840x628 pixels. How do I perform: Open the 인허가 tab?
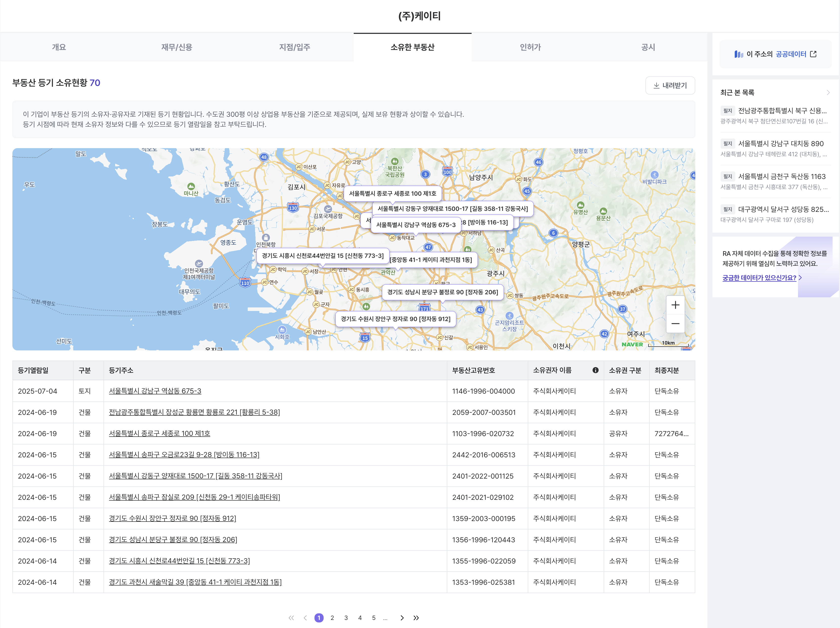pyautogui.click(x=531, y=47)
